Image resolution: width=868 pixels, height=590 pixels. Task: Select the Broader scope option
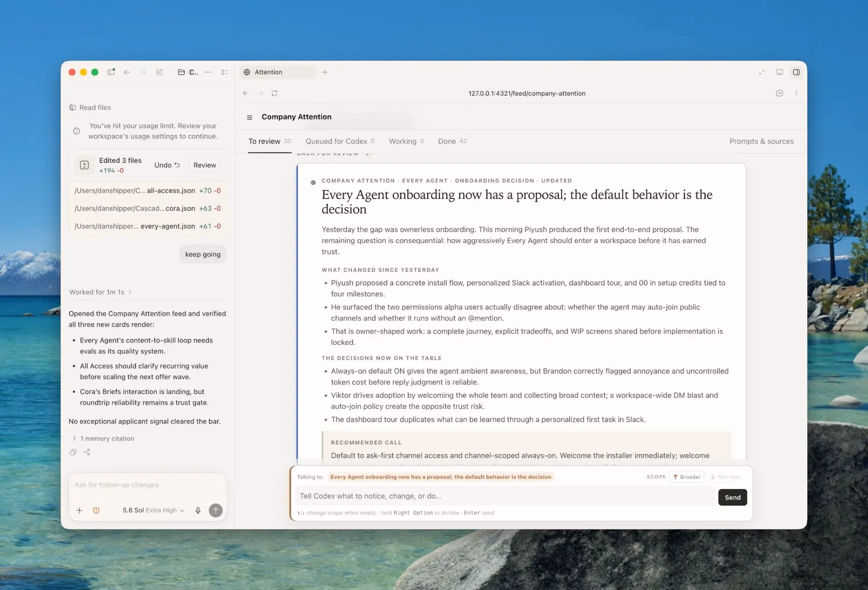[687, 477]
